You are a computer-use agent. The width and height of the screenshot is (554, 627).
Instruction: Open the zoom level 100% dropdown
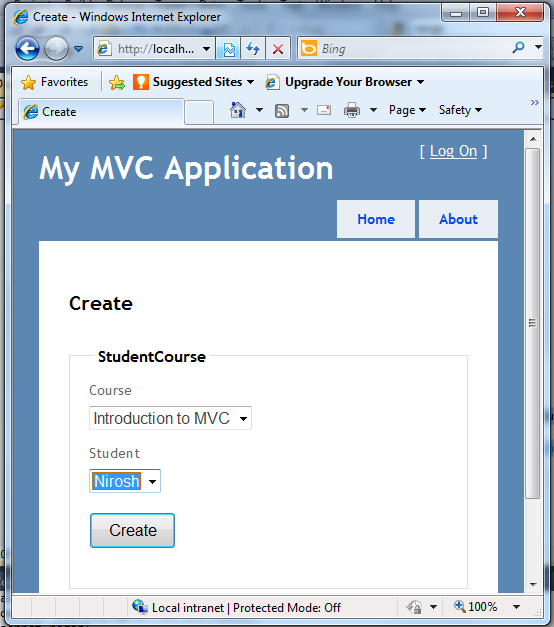(516, 607)
